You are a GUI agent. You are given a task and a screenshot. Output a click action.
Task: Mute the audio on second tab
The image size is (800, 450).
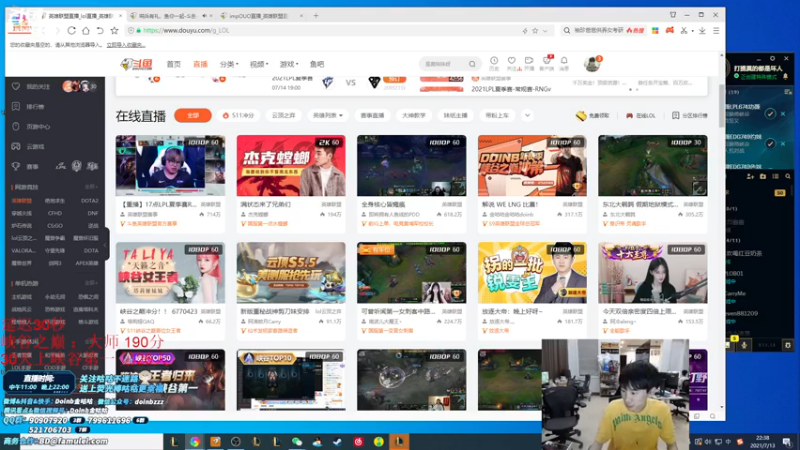pos(204,16)
